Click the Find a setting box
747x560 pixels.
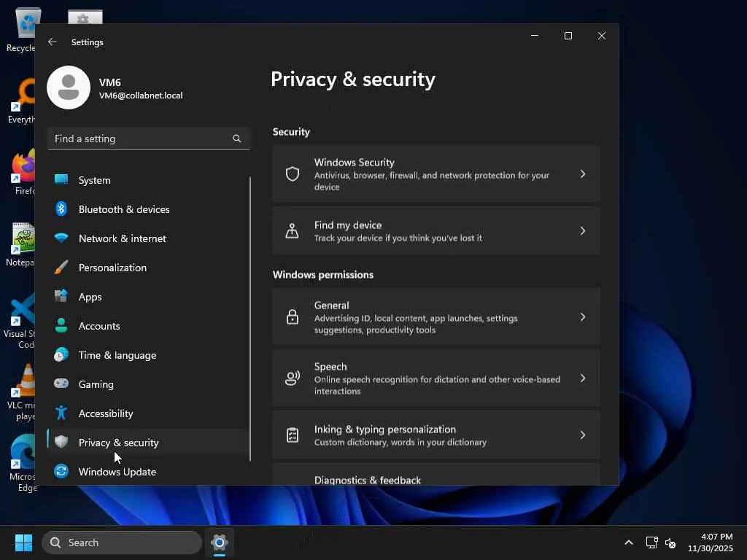pyautogui.click(x=149, y=139)
